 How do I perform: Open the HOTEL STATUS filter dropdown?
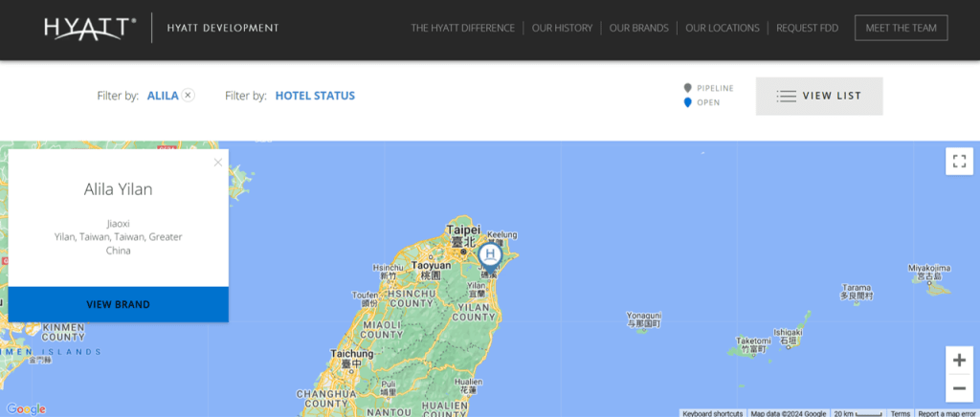pyautogui.click(x=315, y=96)
